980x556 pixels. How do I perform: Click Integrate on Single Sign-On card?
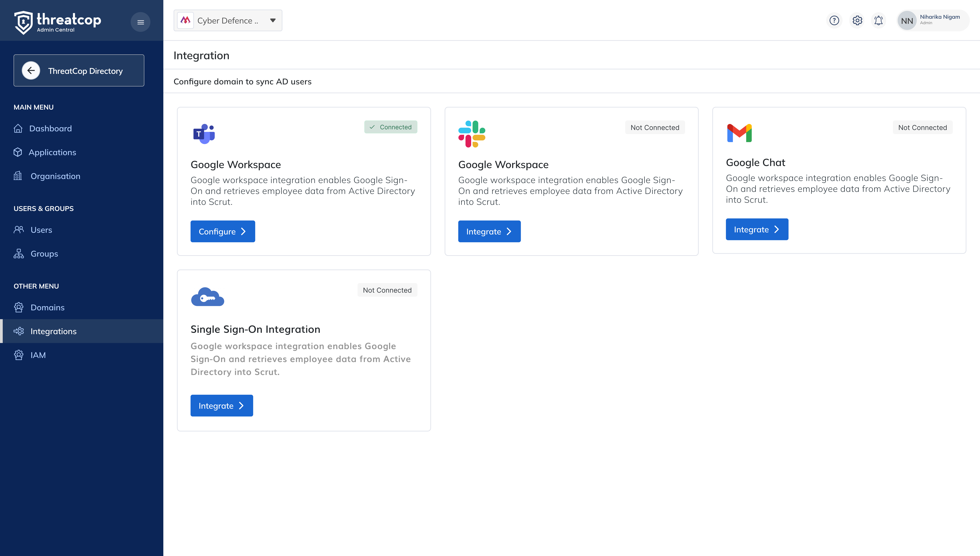pos(222,406)
